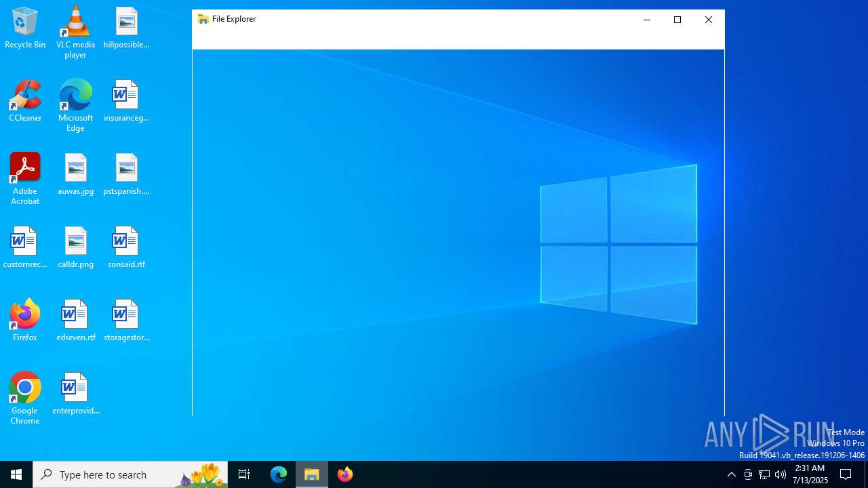Viewport: 868px width, 488px height.
Task: Select the customrec Word document icon
Action: [25, 248]
